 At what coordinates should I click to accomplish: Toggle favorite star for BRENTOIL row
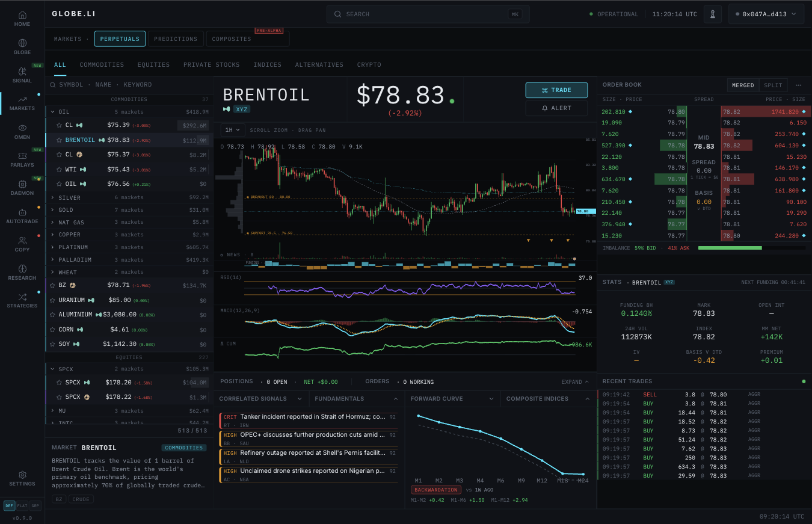pyautogui.click(x=60, y=140)
